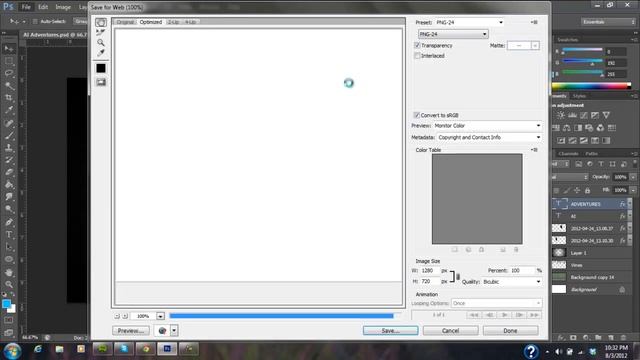Toggle slices visibility icon in Save for Web
Screen dimensions: 640x360
point(101,82)
